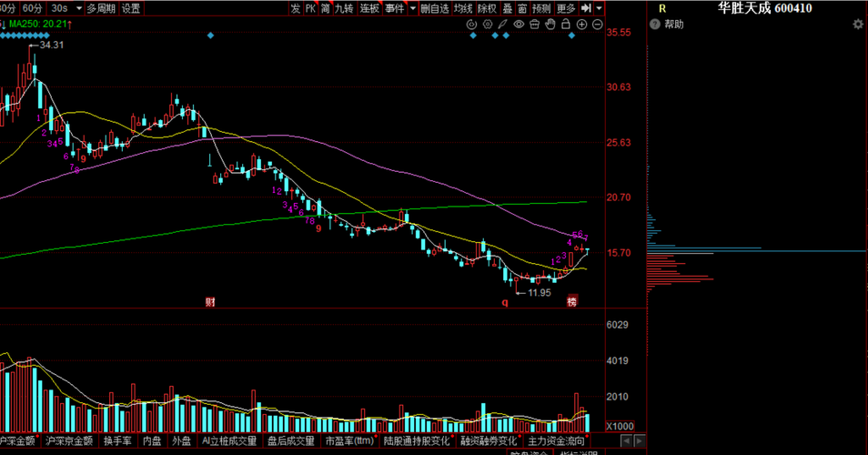Screen dimensions: 868x455
Task: Expand dropdown at far right of toolbar
Action: click(599, 8)
